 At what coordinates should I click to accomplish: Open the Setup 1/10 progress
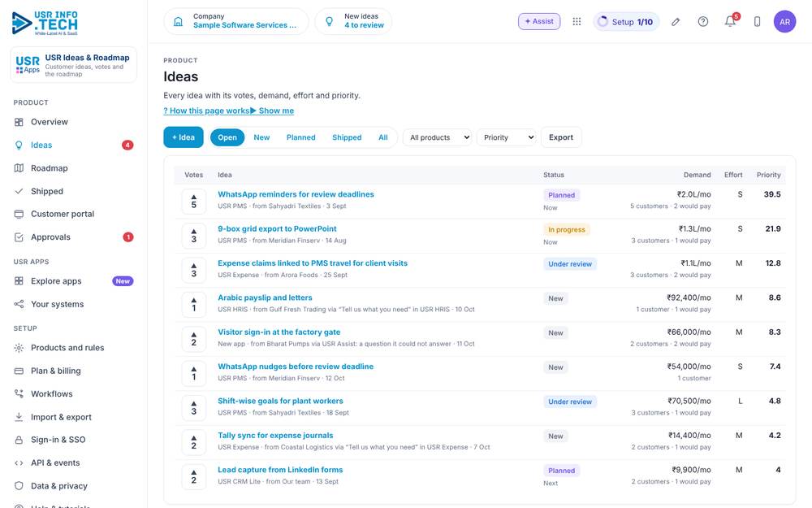626,22
